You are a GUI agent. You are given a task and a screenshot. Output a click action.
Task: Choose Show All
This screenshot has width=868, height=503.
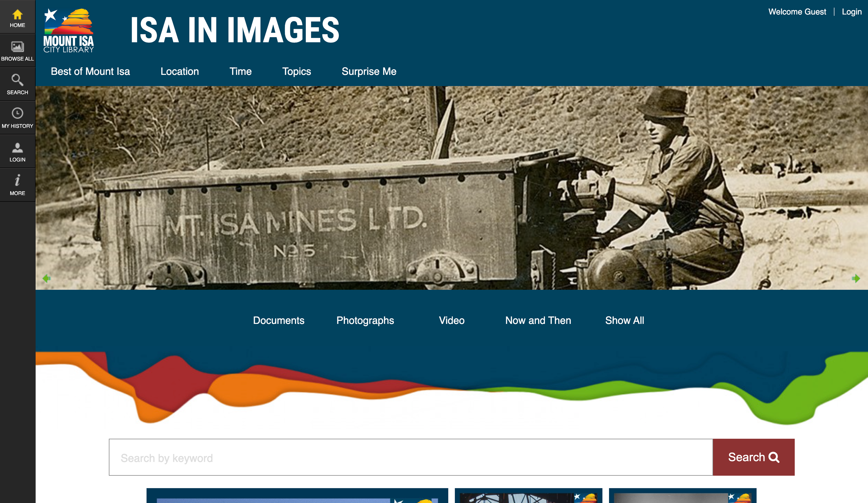pyautogui.click(x=624, y=320)
